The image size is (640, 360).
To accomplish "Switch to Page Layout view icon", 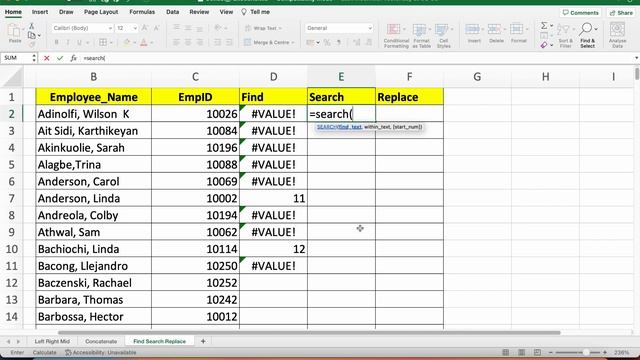I will (x=522, y=352).
